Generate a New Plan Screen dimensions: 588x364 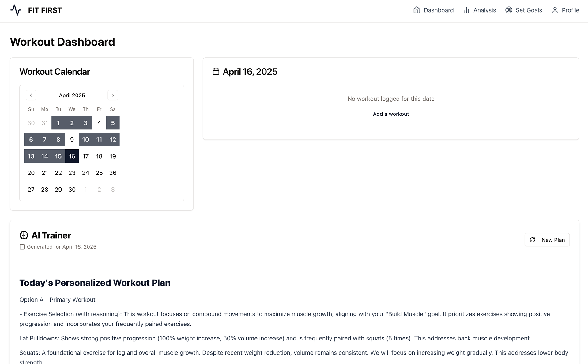point(547,240)
